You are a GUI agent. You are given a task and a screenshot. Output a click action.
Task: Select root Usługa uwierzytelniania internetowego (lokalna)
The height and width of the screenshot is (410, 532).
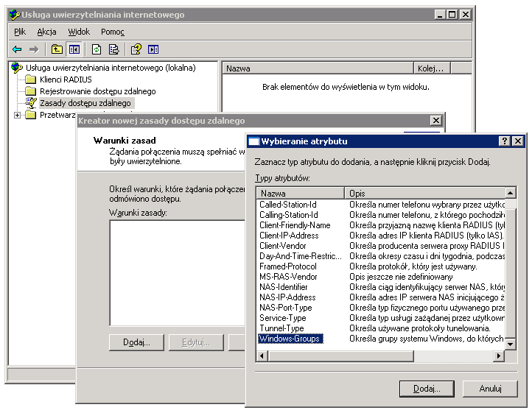tap(111, 68)
